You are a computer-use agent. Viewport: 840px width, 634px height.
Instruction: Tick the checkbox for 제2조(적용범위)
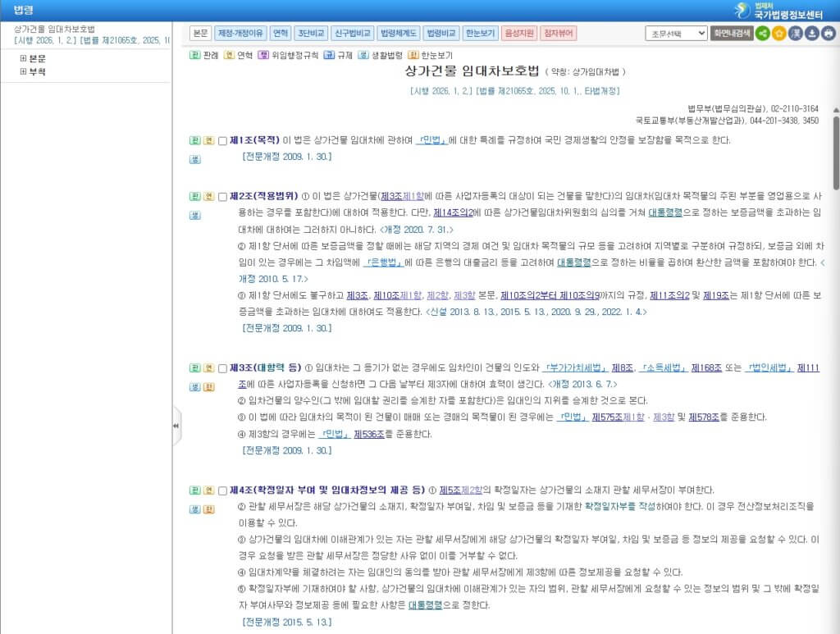pos(223,198)
